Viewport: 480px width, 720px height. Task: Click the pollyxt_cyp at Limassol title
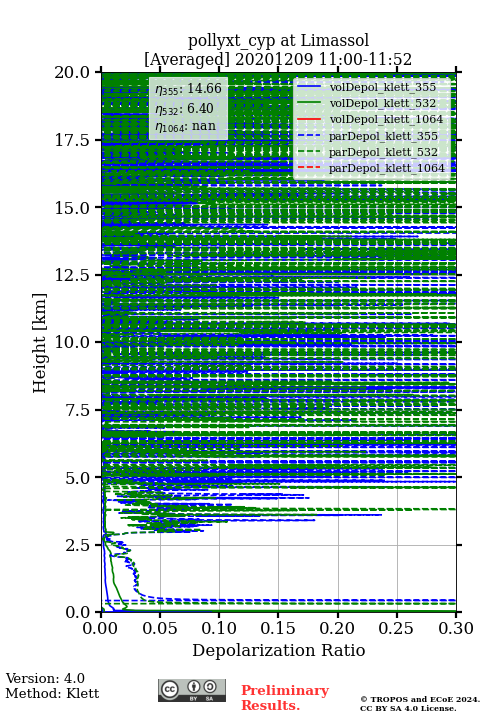278,40
